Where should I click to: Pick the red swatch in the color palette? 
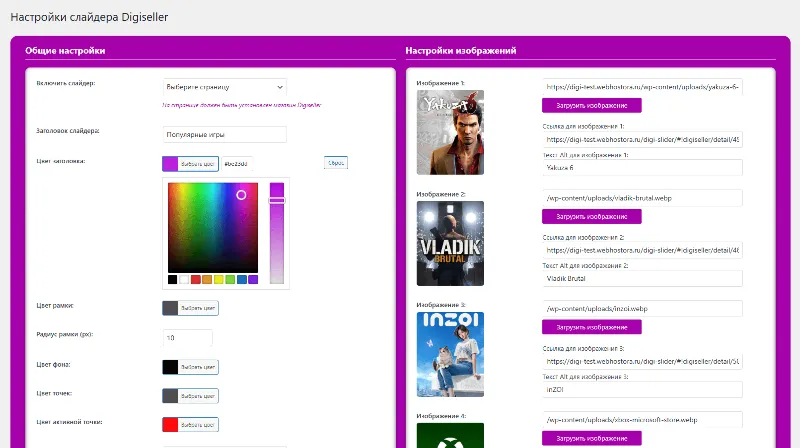196,280
